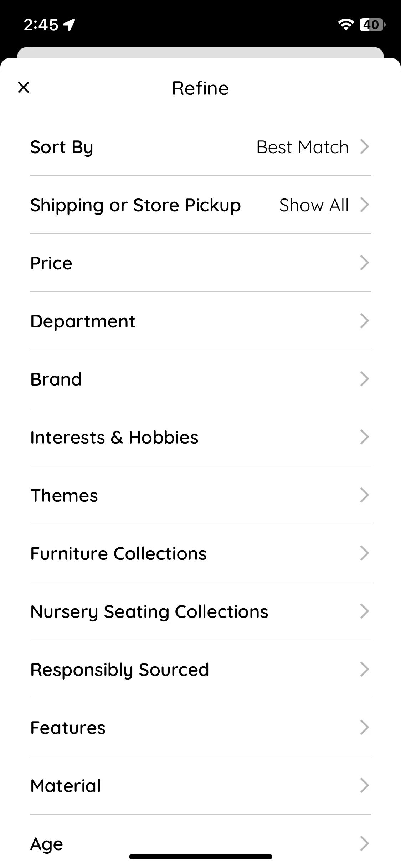401x868 pixels.
Task: Expand Interests & Hobbies chevron
Action: (364, 437)
